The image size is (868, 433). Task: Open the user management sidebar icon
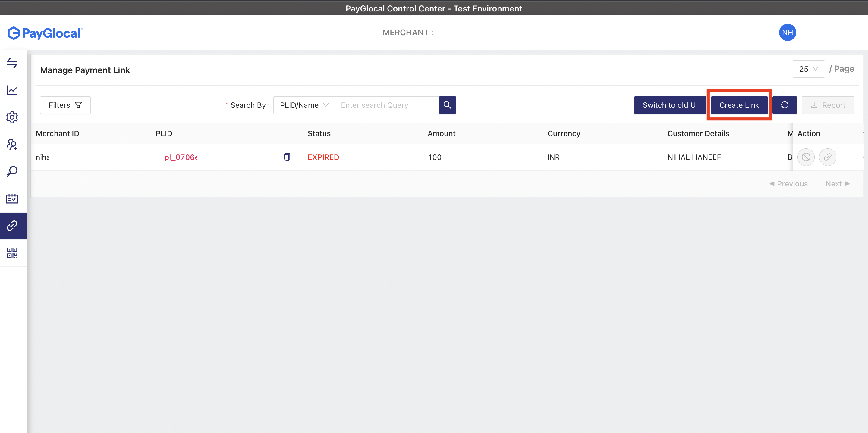[12, 145]
